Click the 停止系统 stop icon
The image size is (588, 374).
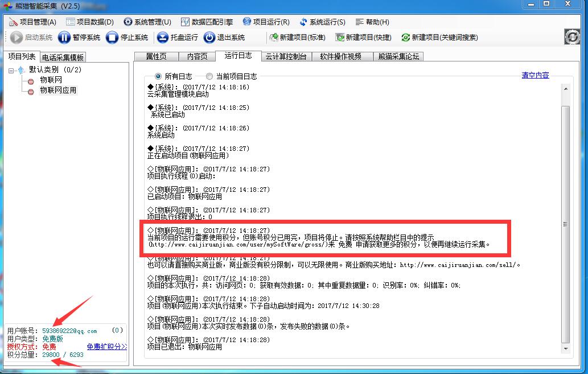click(112, 38)
